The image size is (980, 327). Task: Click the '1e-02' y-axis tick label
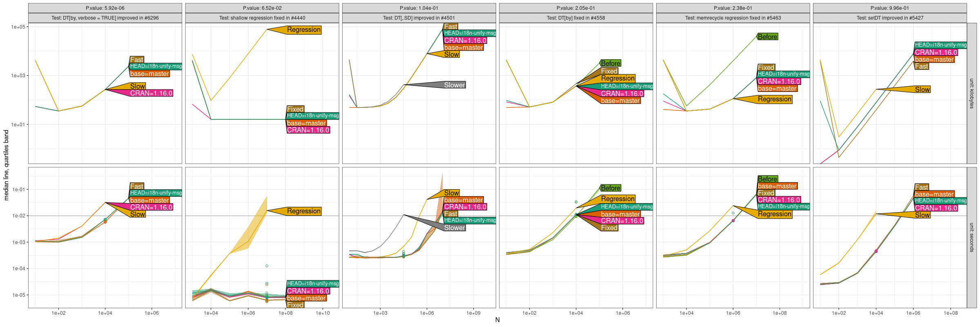tap(19, 216)
